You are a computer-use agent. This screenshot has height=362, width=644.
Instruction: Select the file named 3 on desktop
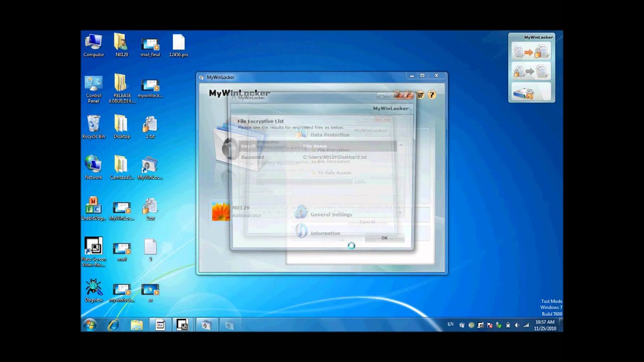[150, 250]
